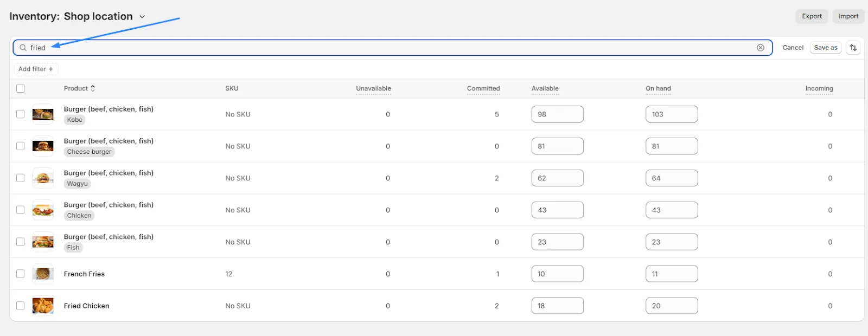Click Committed value 1 for French Fries
The height and width of the screenshot is (336, 868).
497,274
